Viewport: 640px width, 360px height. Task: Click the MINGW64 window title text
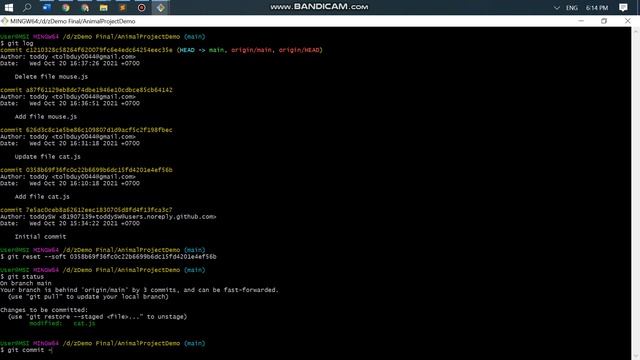pyautogui.click(x=73, y=21)
